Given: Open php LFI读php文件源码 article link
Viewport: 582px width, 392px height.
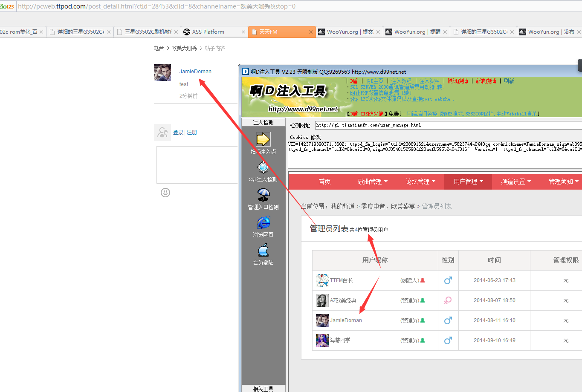Looking at the screenshot, I should [403, 99].
